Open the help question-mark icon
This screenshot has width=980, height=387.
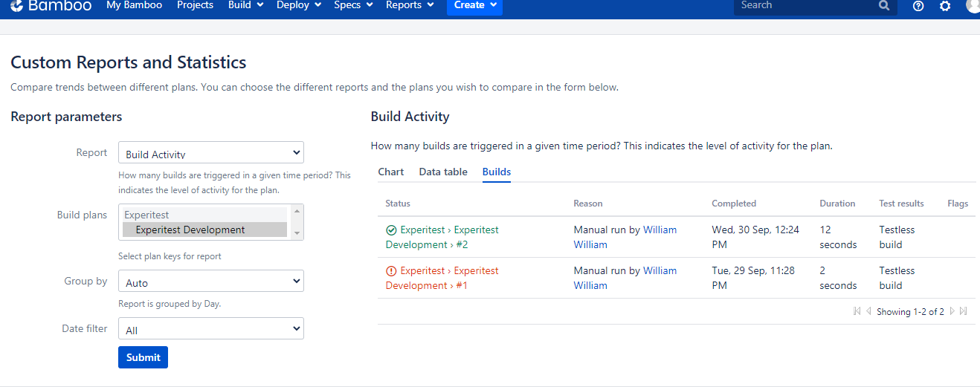click(918, 6)
